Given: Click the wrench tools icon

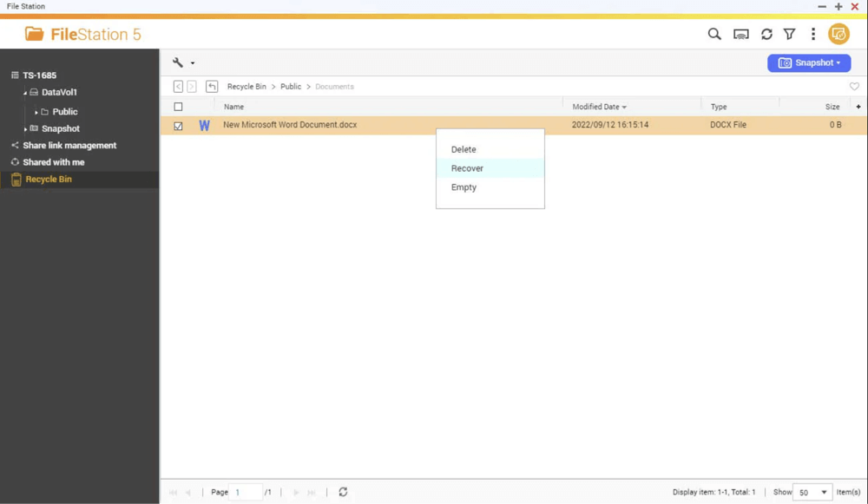Looking at the screenshot, I should (x=178, y=62).
